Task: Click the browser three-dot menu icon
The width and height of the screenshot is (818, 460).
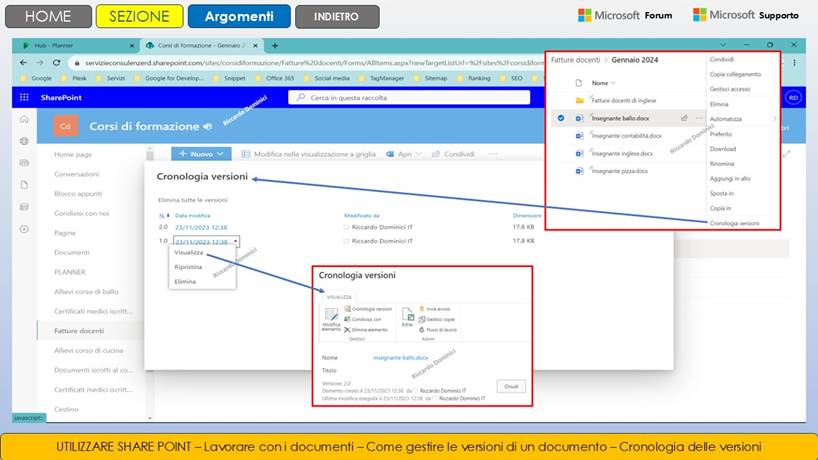Action: pyautogui.click(x=795, y=63)
